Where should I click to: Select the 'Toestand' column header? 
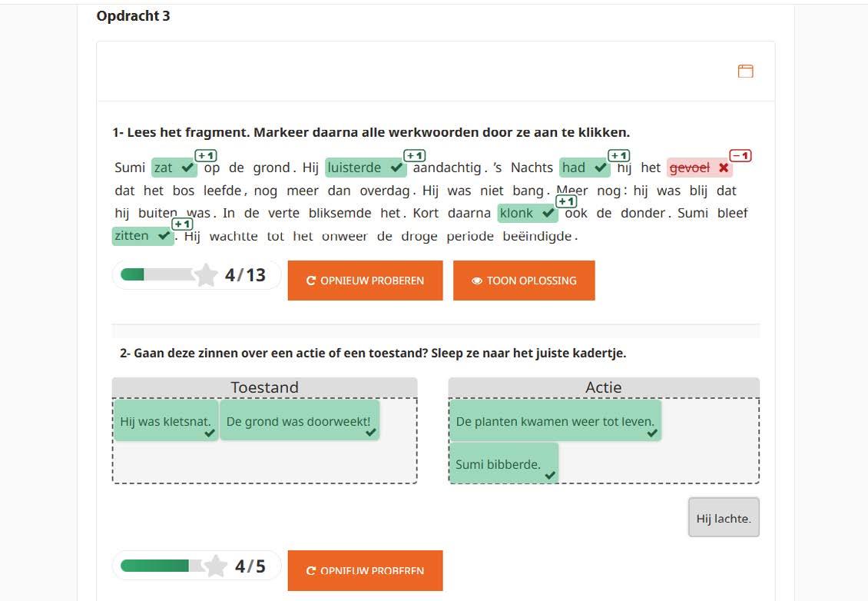pyautogui.click(x=264, y=387)
